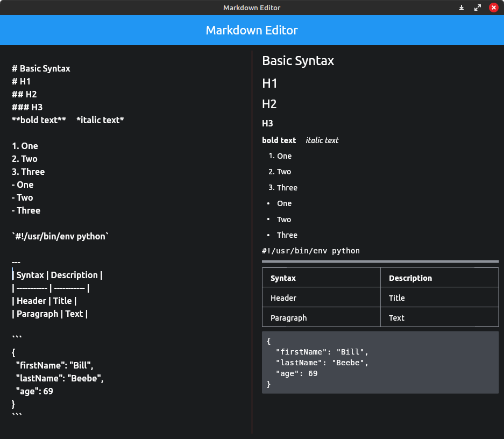Click the fullscreen expand arrows icon
Screen dimensions: 504x439
point(478,8)
